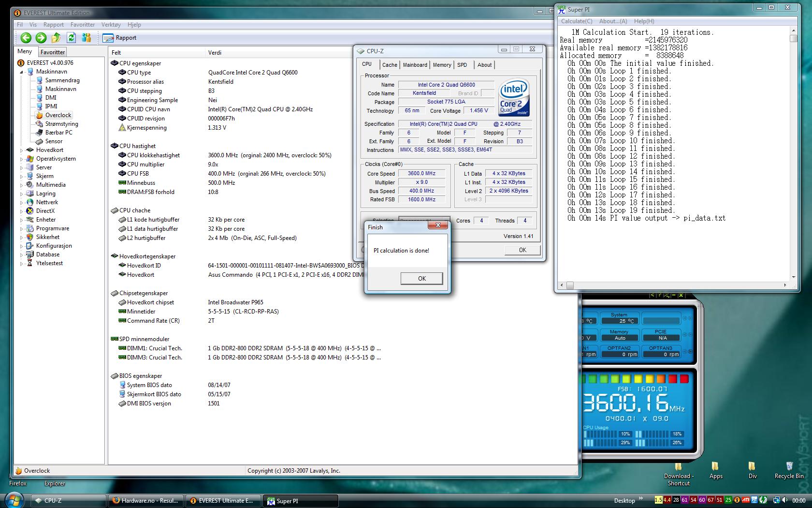Switch to the Meny tab in EVEREST

[25, 51]
